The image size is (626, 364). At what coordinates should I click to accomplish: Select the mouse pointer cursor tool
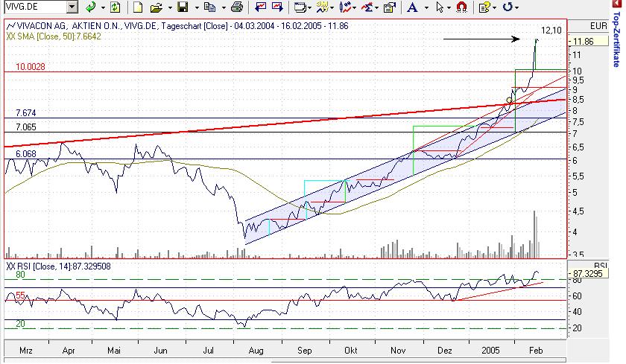(x=440, y=7)
